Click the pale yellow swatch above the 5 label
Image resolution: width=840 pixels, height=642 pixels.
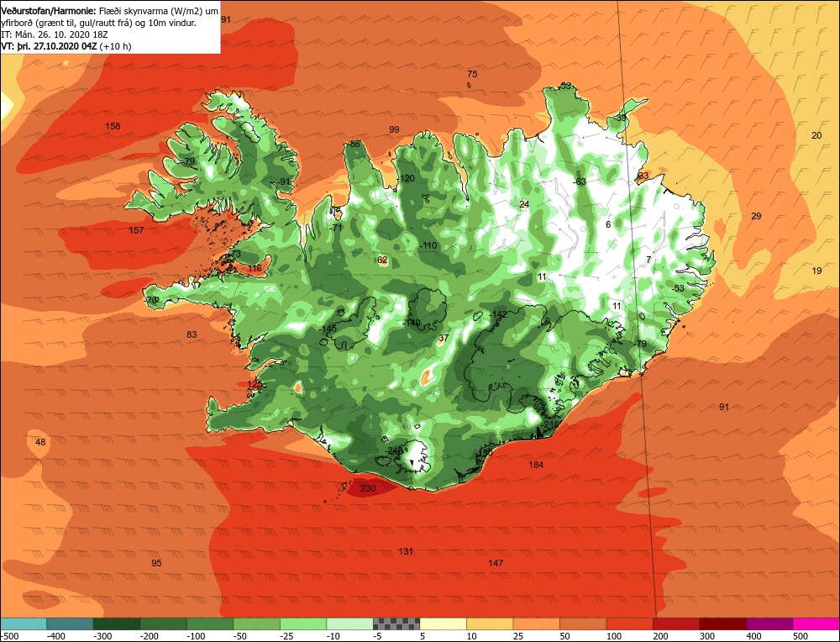tap(443, 624)
